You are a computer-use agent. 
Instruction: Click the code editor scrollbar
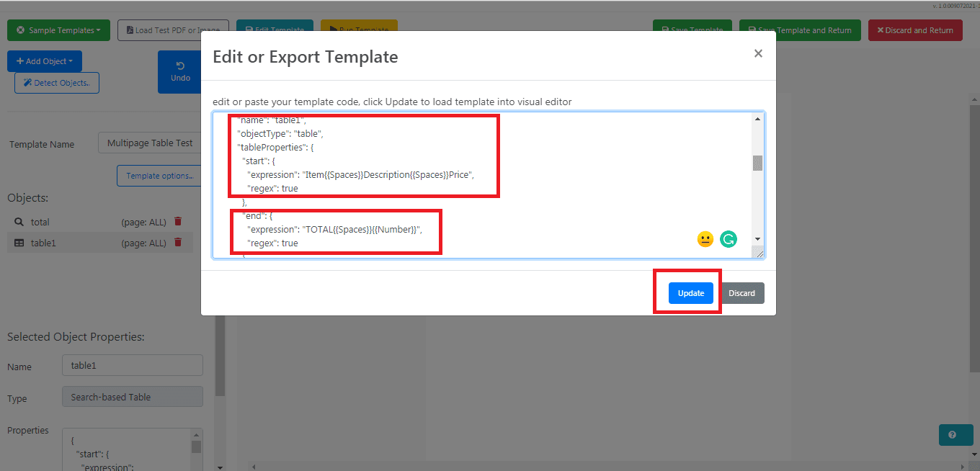point(757,163)
